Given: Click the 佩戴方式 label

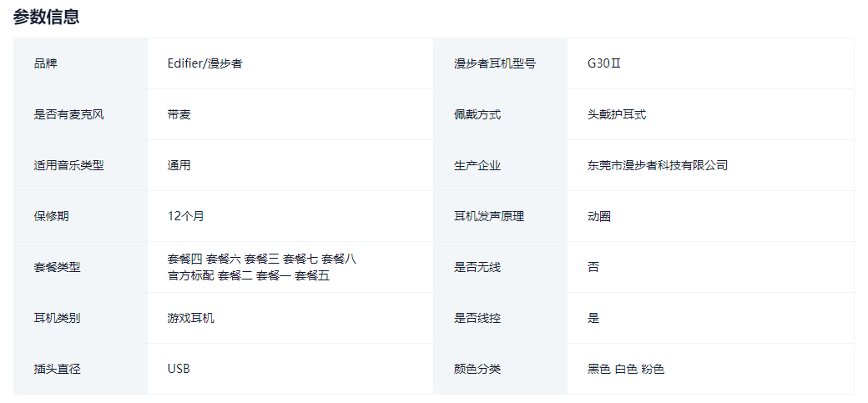Looking at the screenshot, I should click(x=477, y=114).
